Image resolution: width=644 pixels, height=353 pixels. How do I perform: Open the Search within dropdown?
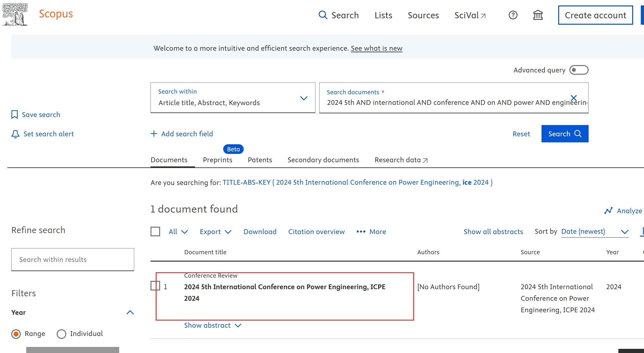click(233, 98)
